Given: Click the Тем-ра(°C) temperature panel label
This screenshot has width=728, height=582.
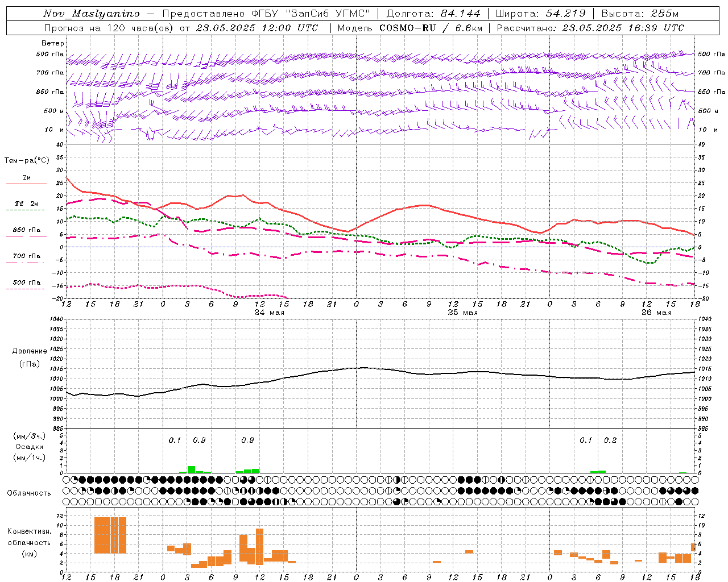Looking at the screenshot, I should [27, 160].
